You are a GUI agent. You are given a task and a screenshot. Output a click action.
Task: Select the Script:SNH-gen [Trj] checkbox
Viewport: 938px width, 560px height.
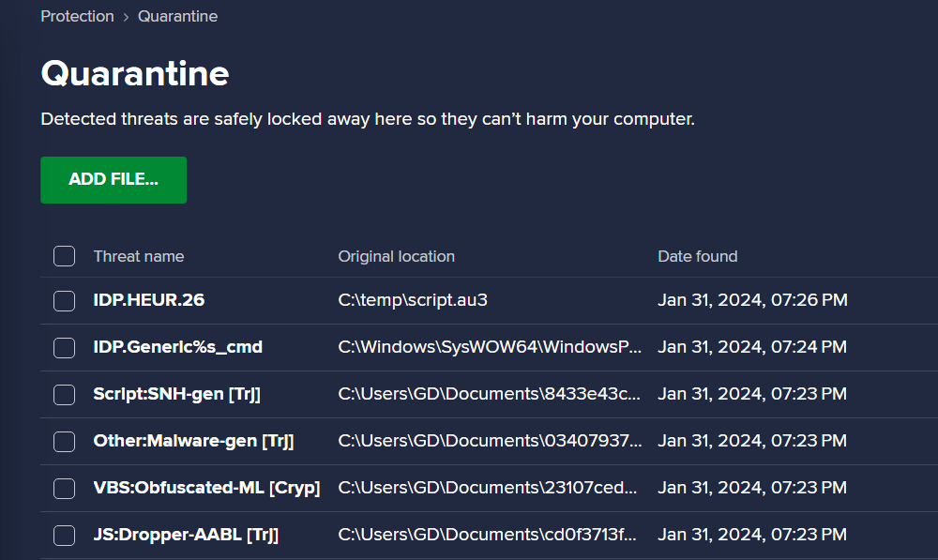(x=64, y=394)
